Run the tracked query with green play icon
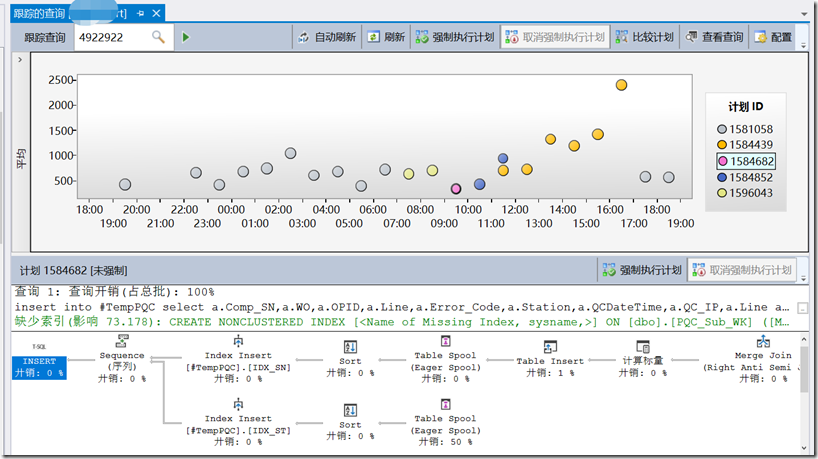818x459 pixels. pos(186,37)
